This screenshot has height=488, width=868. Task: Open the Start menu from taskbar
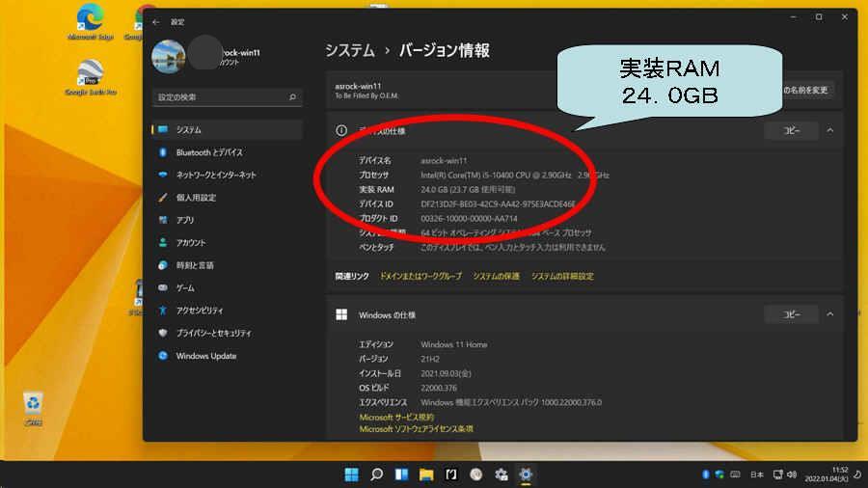coord(351,474)
